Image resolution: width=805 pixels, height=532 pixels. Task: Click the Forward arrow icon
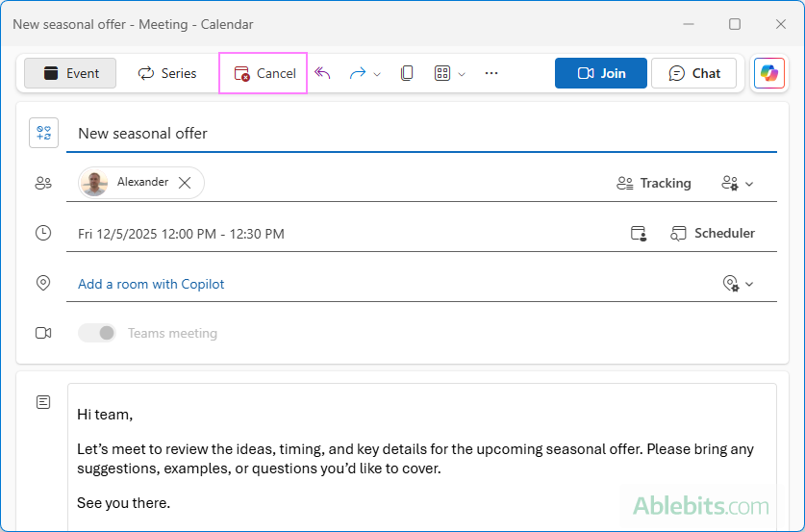click(358, 73)
